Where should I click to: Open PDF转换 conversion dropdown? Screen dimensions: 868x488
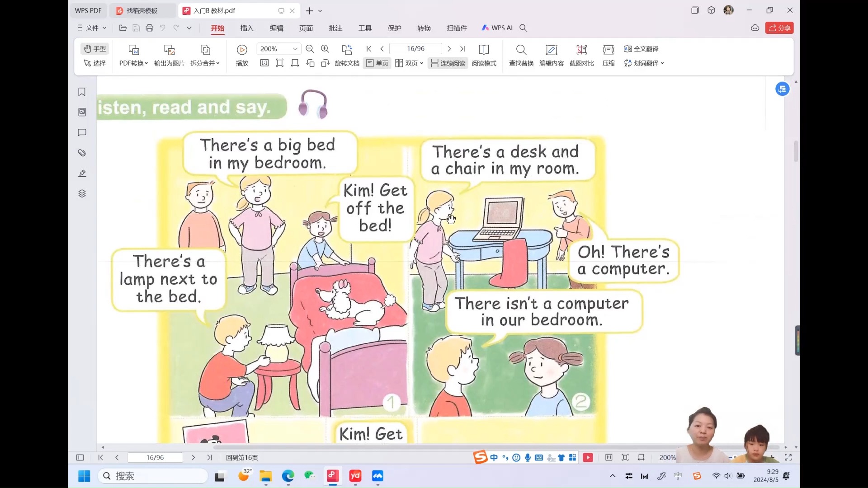pyautogui.click(x=133, y=56)
